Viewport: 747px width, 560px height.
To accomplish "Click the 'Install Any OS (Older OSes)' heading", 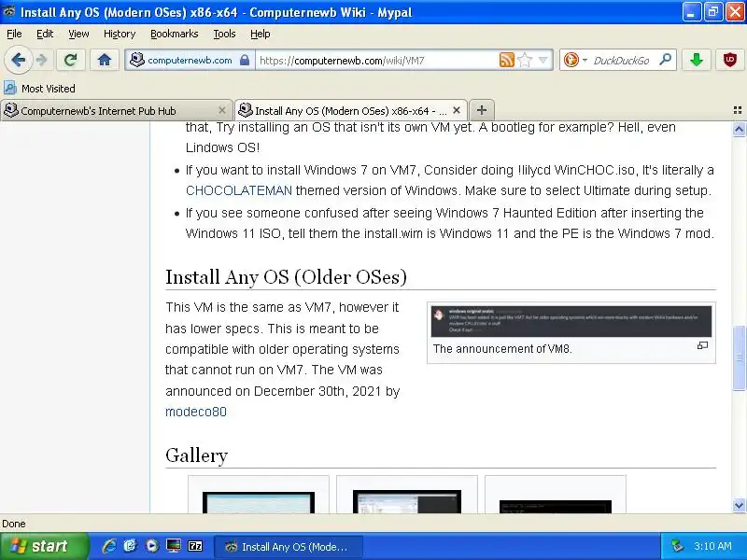I will pyautogui.click(x=286, y=277).
